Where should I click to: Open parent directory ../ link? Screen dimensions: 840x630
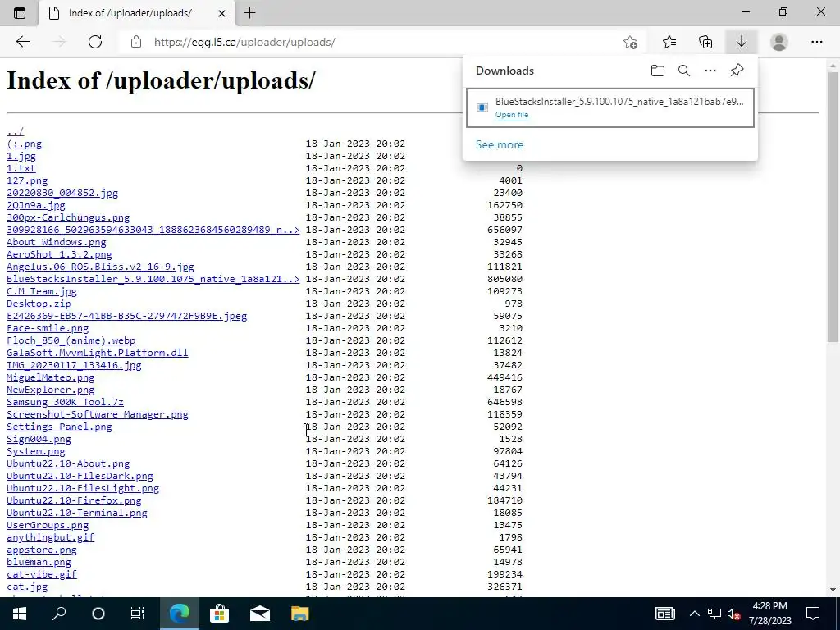pyautogui.click(x=15, y=131)
